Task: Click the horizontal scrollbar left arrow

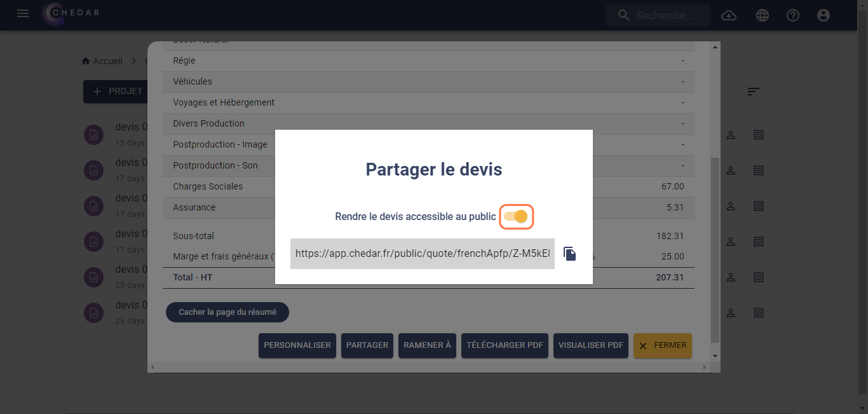Action: [x=152, y=368]
